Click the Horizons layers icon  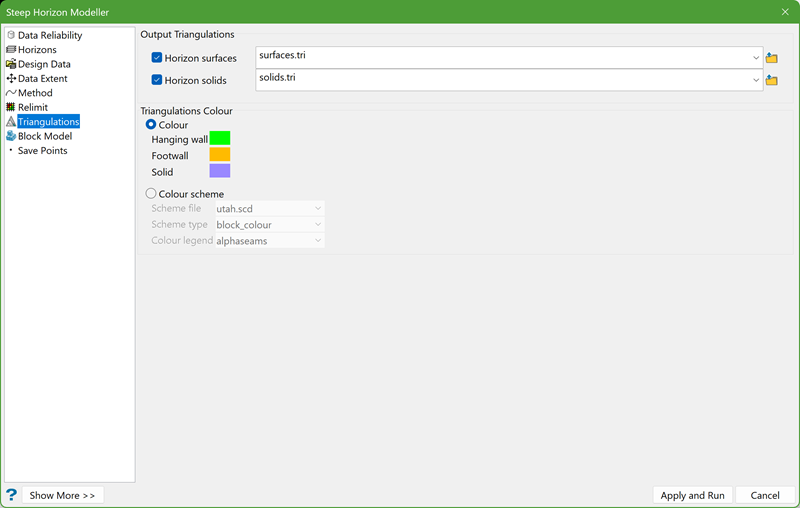point(11,49)
